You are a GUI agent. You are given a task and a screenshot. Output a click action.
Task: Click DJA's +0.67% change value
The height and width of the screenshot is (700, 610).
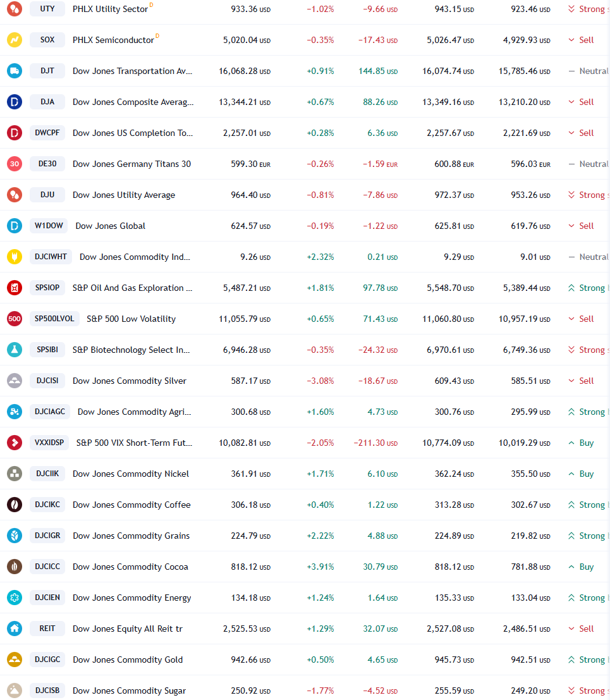click(320, 102)
